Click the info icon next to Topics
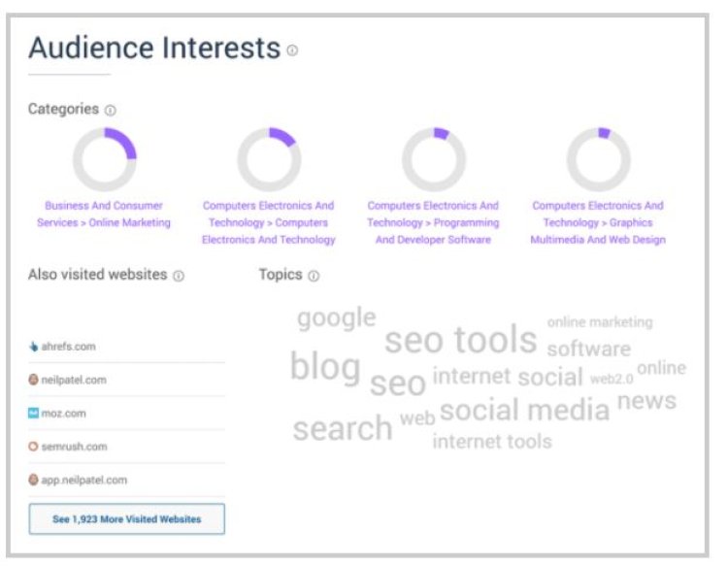The width and height of the screenshot is (728, 566). coord(314,276)
